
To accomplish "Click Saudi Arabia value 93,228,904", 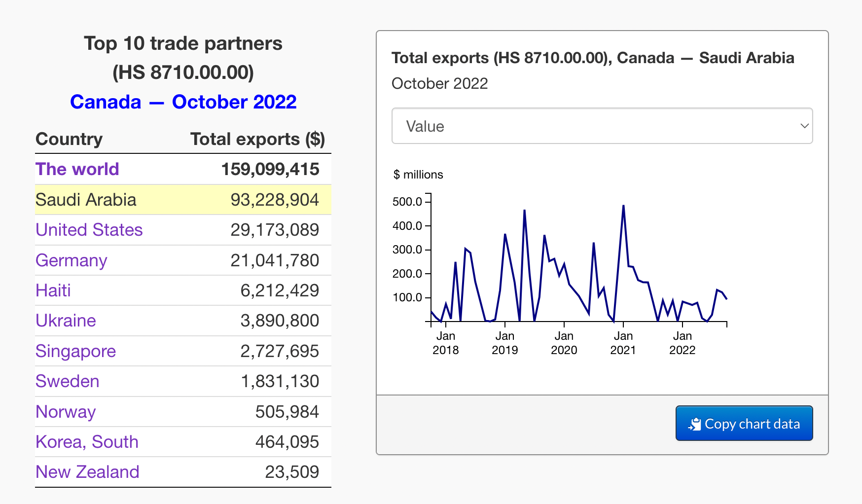I will tap(275, 200).
